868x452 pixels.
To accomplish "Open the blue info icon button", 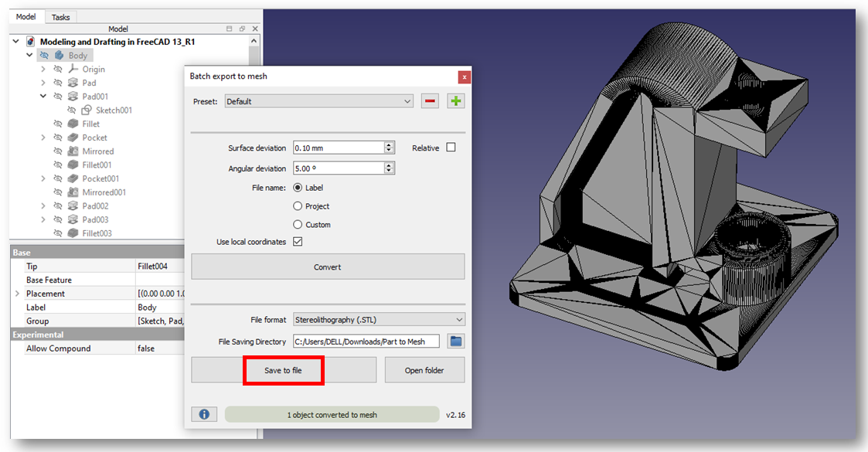I will [204, 414].
